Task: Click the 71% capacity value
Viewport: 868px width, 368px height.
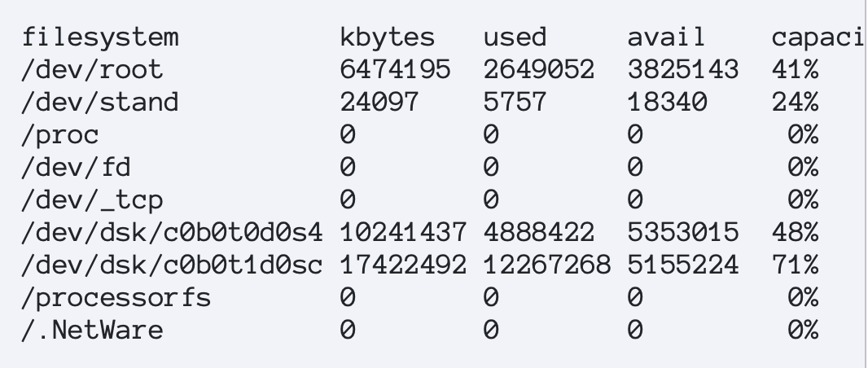Action: pyautogui.click(x=795, y=265)
